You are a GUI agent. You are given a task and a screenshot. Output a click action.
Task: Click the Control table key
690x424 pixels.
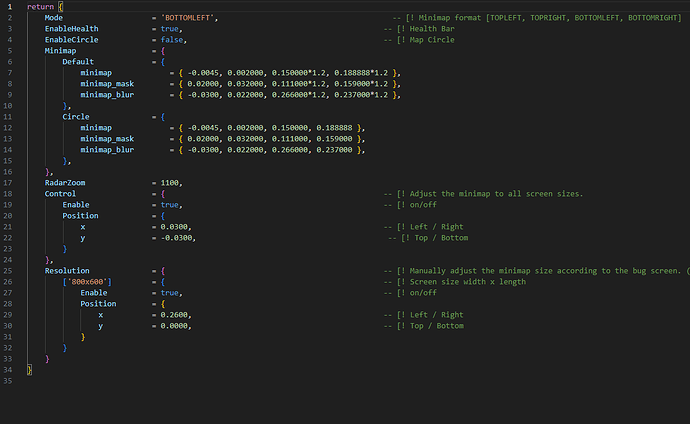point(60,194)
